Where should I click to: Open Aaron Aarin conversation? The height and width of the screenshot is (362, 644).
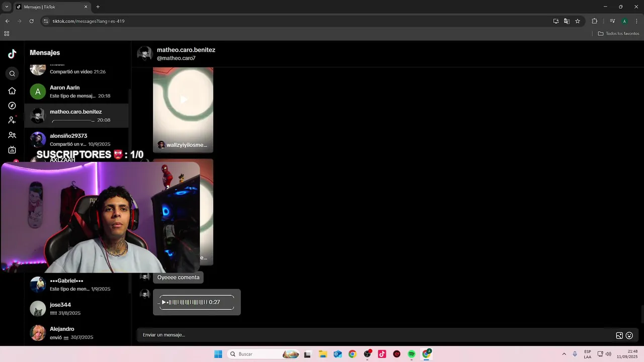click(76, 92)
